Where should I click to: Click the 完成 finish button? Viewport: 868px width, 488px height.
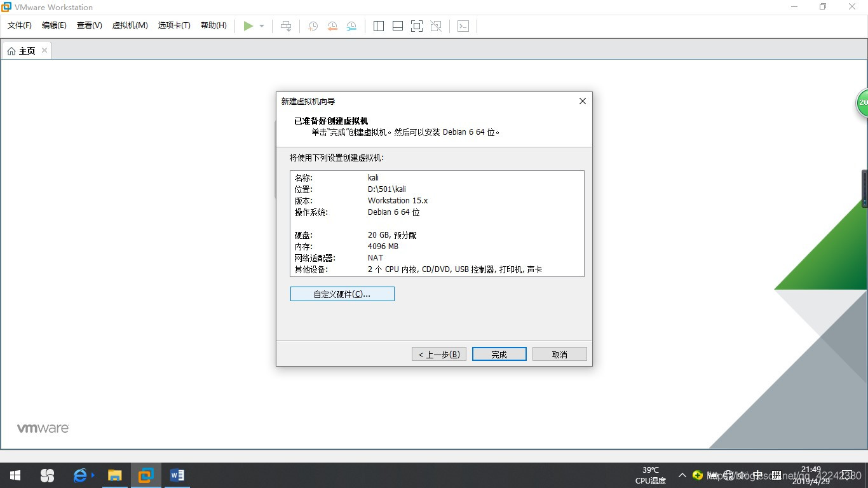pos(499,354)
